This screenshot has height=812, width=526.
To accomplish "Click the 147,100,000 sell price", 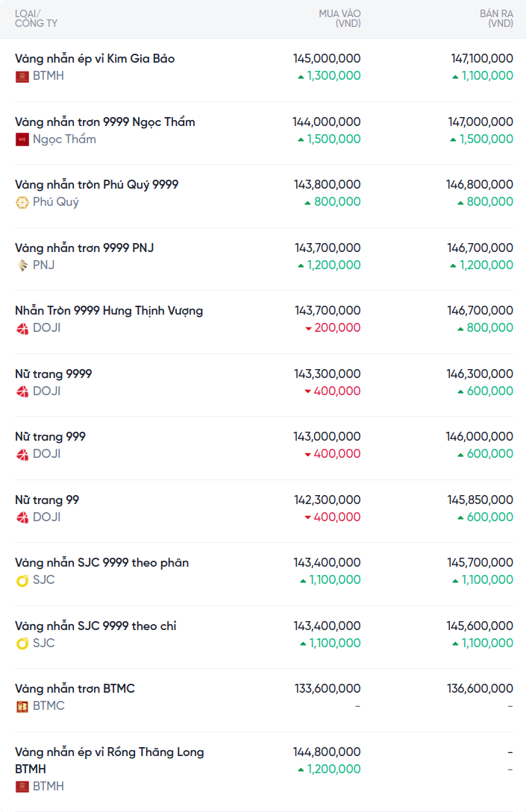I will point(482,59).
